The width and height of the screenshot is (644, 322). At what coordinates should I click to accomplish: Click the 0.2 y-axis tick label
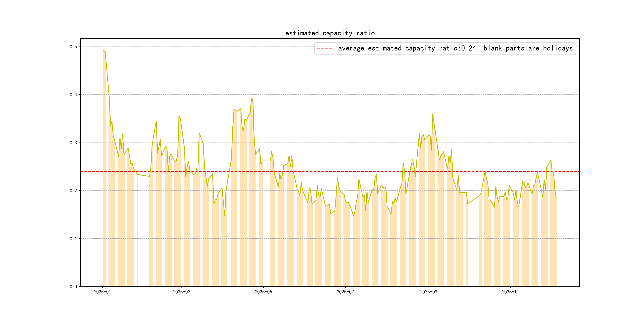click(73, 191)
